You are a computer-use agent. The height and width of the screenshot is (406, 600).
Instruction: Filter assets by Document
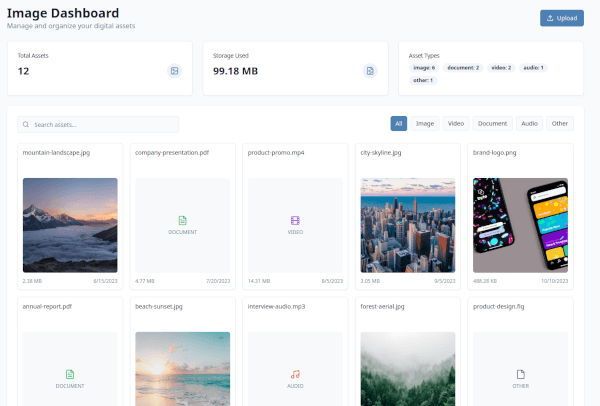click(492, 124)
